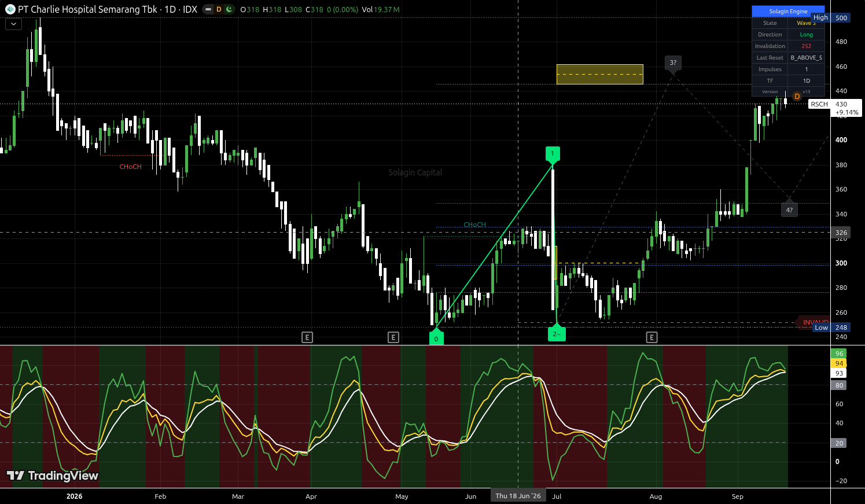The height and width of the screenshot is (504, 865).
Task: Click the −20 oscillator axis label
Action: [x=841, y=481]
